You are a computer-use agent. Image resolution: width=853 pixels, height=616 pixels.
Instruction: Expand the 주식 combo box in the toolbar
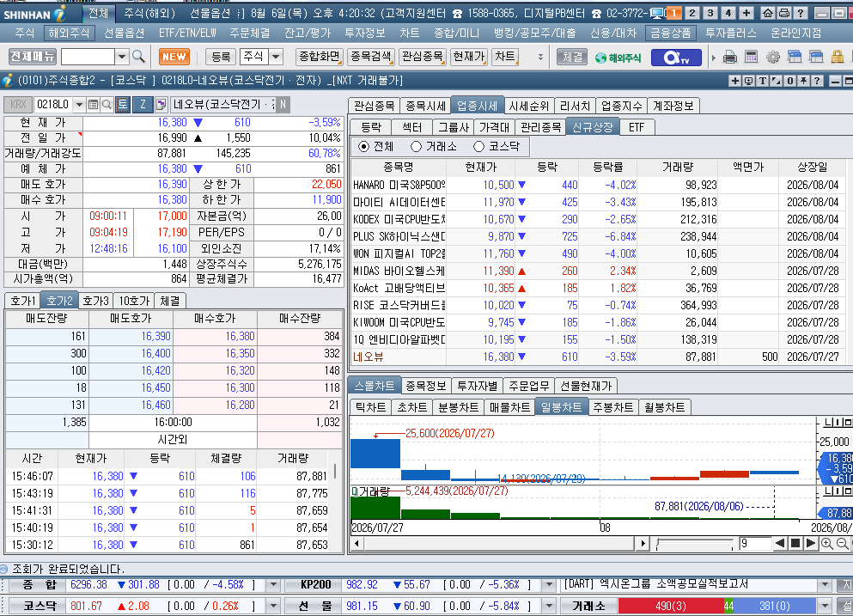tap(276, 57)
